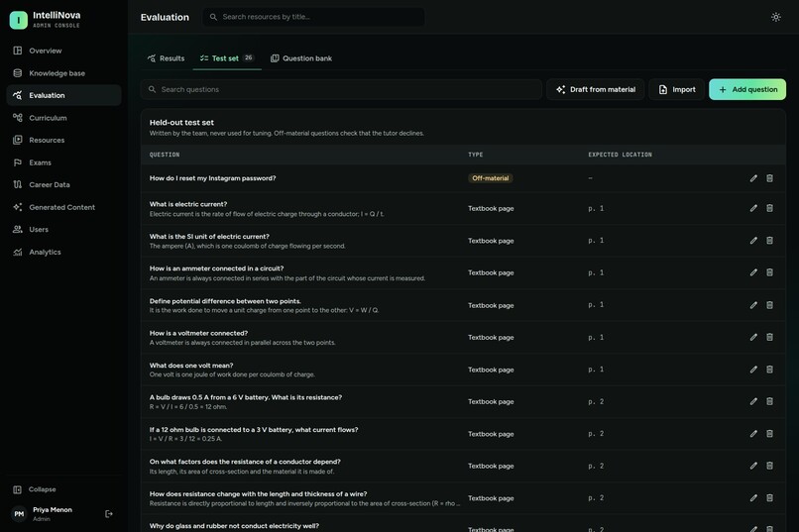Click the Search questions input
This screenshot has width=799, height=532.
[341, 89]
